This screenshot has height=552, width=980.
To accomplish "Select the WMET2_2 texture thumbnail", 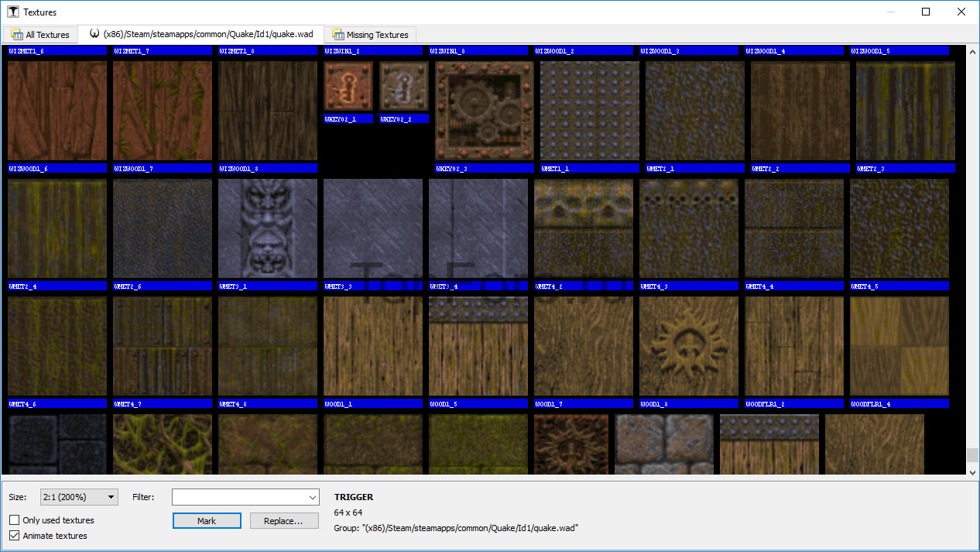I will (800, 111).
